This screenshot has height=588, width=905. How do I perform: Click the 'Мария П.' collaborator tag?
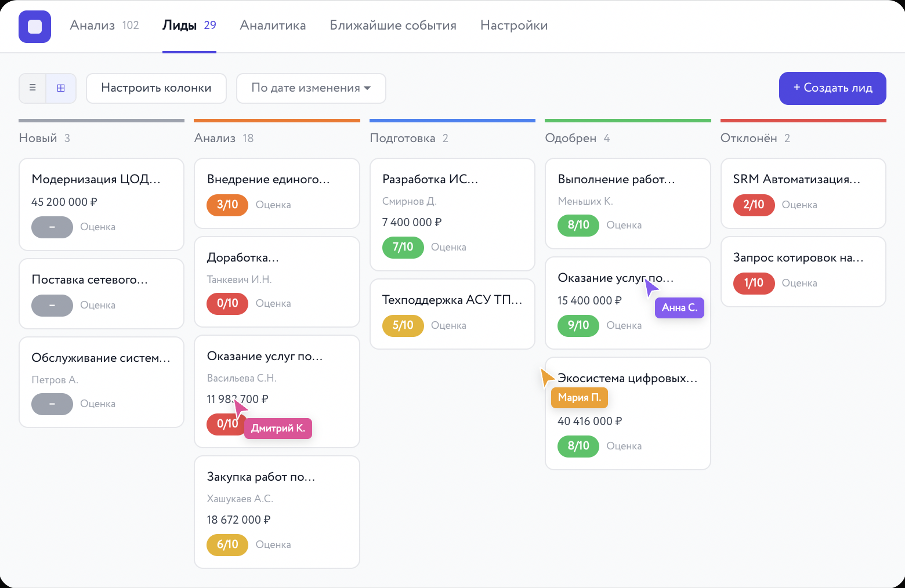coord(579,398)
